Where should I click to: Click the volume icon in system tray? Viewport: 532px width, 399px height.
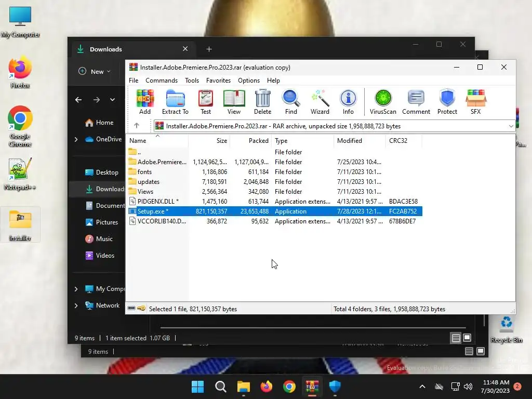click(x=468, y=387)
